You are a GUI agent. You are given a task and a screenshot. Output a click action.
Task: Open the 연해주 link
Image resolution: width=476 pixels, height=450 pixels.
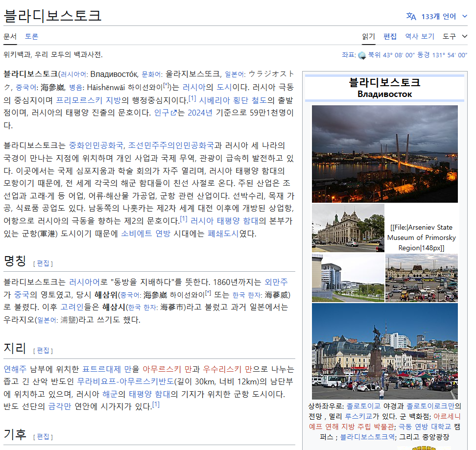pos(15,369)
